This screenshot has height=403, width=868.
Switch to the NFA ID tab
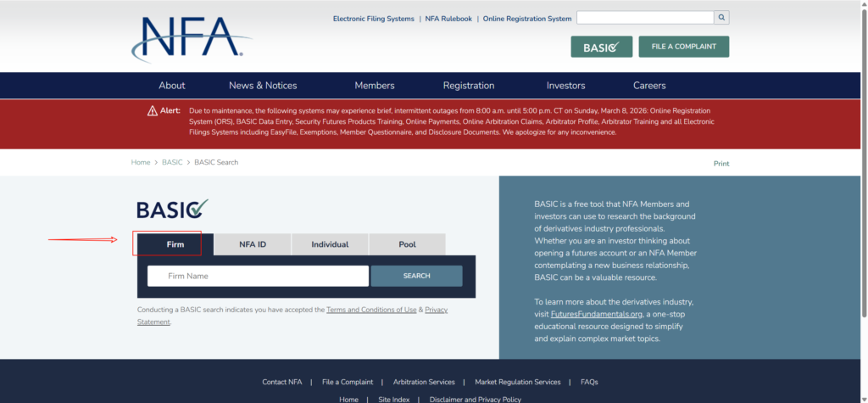(253, 244)
